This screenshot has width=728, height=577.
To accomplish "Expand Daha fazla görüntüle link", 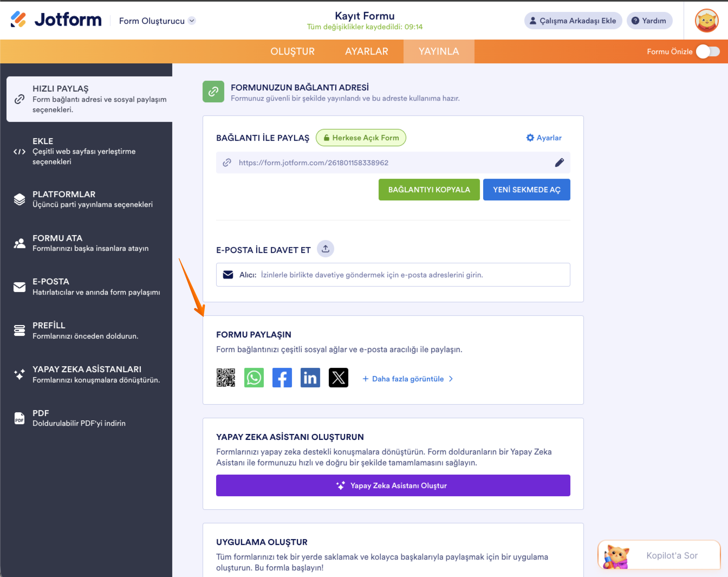I will [408, 379].
